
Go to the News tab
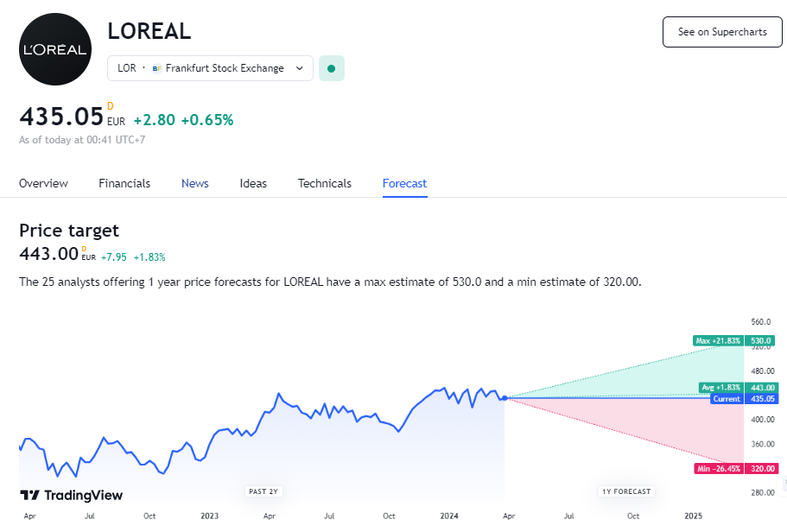pos(194,183)
